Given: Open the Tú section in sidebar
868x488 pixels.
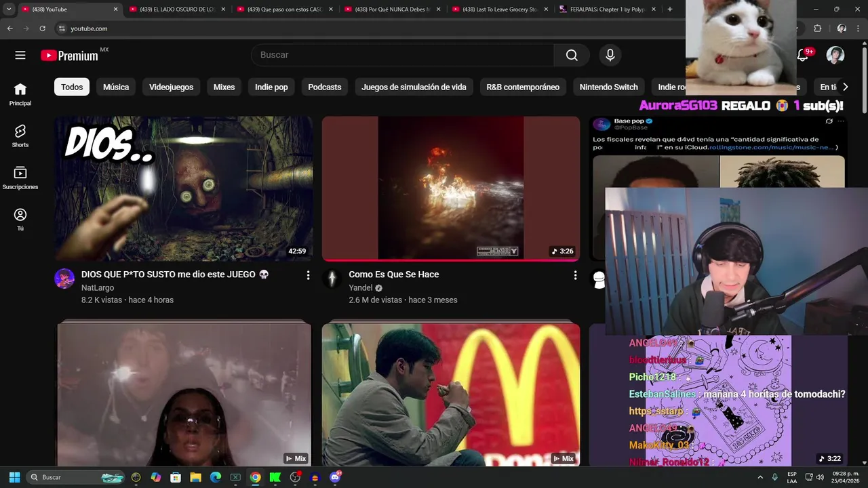Looking at the screenshot, I should click(x=20, y=220).
